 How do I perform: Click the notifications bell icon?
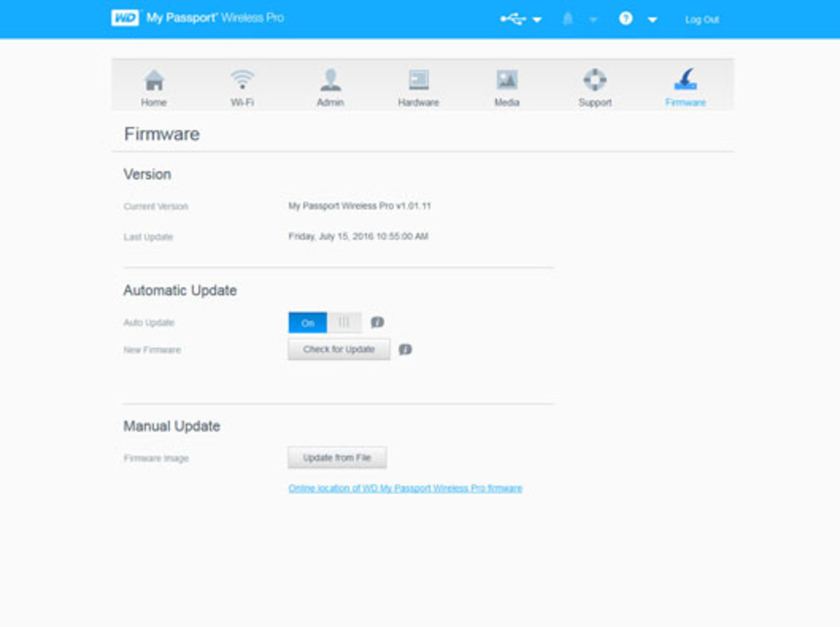pyautogui.click(x=568, y=19)
